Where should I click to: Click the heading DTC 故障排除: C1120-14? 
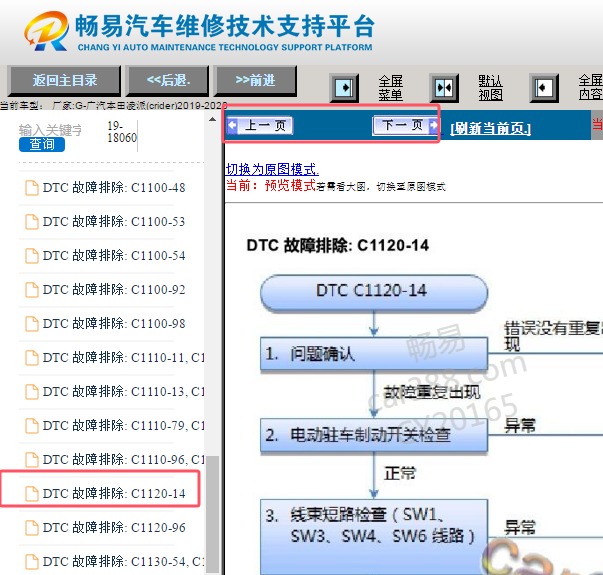pos(338,245)
